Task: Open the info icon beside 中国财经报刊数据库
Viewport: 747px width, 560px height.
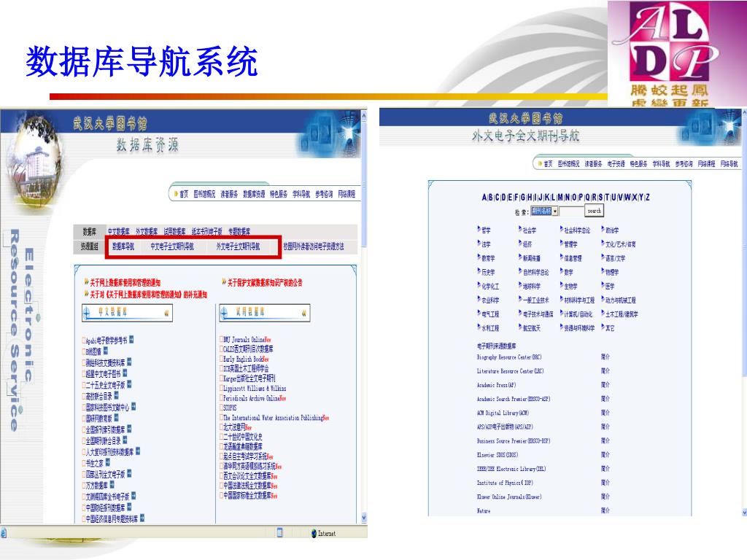Action: coord(129,507)
